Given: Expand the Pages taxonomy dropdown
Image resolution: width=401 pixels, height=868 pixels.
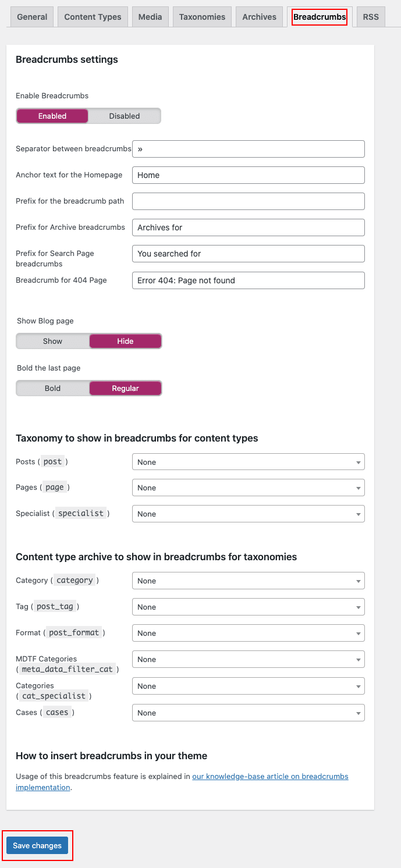Looking at the screenshot, I should click(248, 488).
